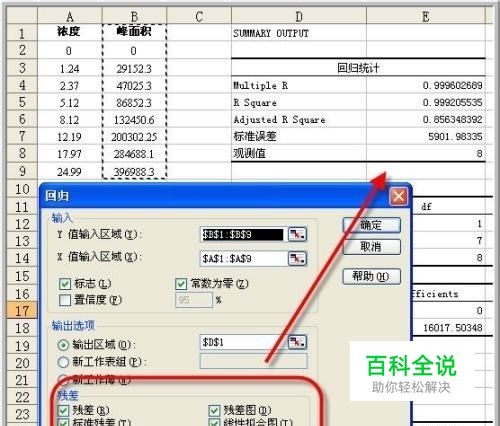The image size is (500, 426).
Task: Click cell containing 5.12
Action: pos(70,103)
